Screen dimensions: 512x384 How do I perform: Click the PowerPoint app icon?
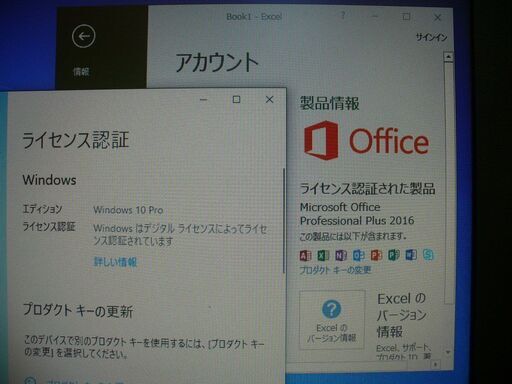point(376,255)
